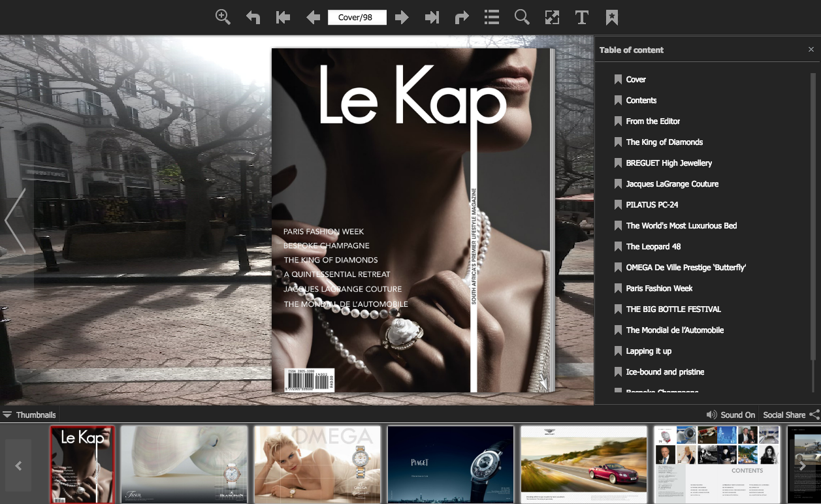Open the Contents entry in Table of content
This screenshot has height=504, width=821.
coord(641,100)
